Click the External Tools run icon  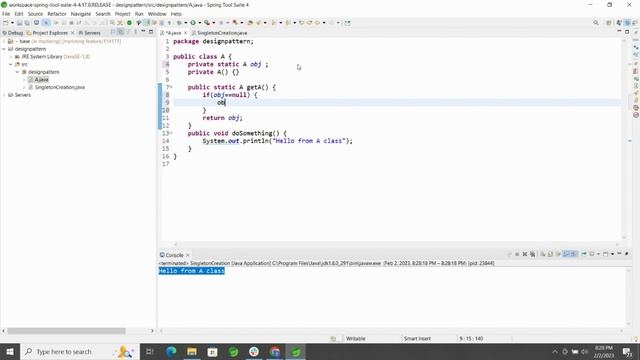click(207, 23)
